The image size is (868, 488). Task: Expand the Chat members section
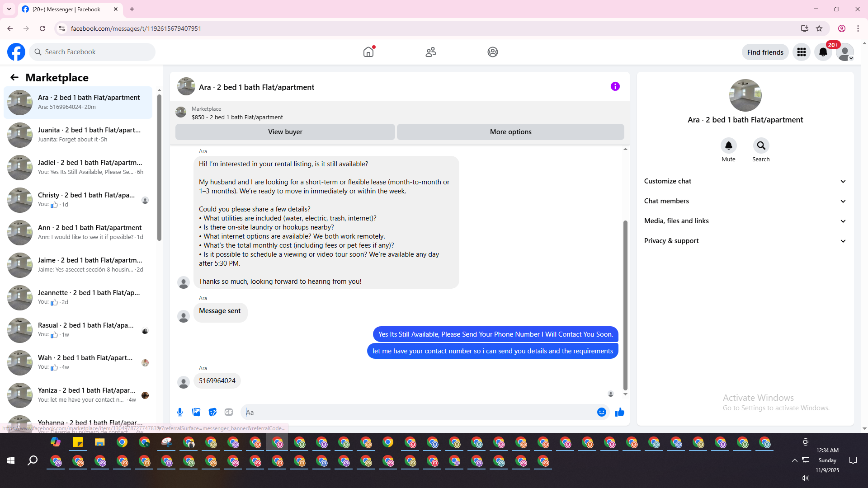[x=745, y=201]
